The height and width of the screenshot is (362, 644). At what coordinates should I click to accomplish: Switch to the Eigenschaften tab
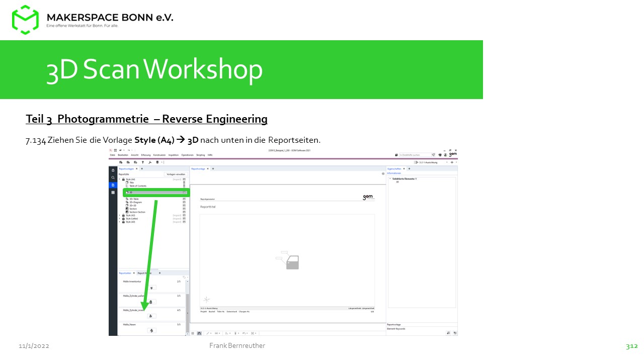[394, 169]
